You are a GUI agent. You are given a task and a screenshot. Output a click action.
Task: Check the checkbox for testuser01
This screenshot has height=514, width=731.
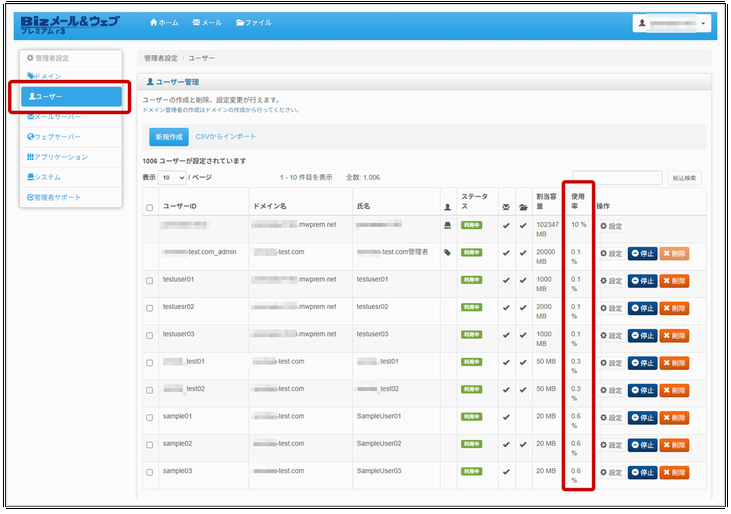(150, 281)
